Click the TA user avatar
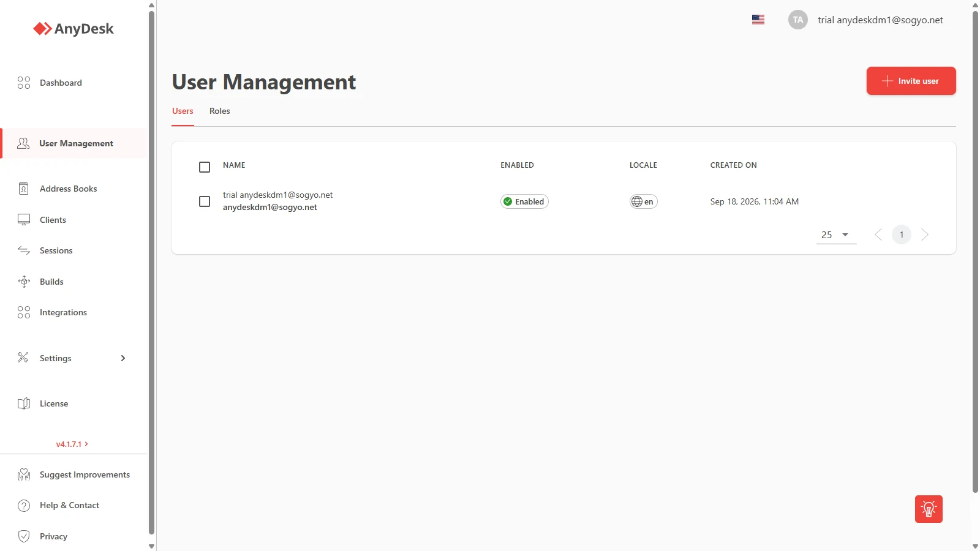The width and height of the screenshot is (980, 551). click(x=798, y=20)
